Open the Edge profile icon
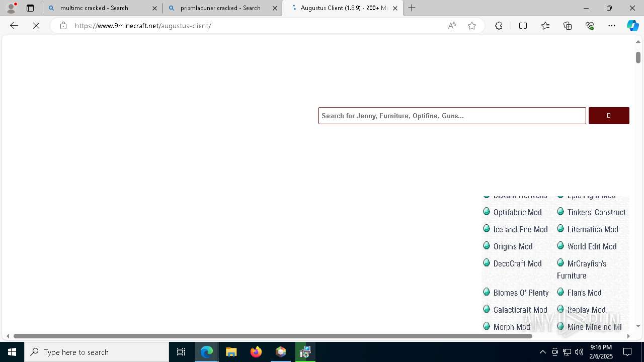The height and width of the screenshot is (362, 644). (x=11, y=8)
